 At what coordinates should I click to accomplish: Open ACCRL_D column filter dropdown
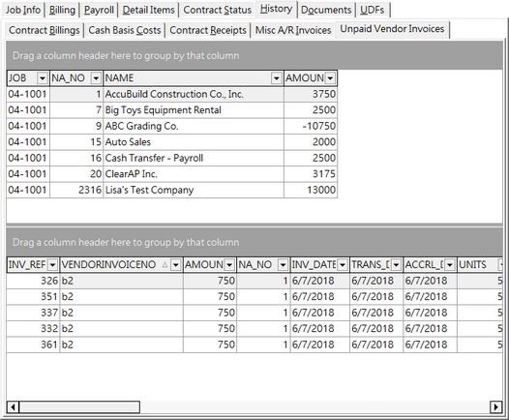pyautogui.click(x=450, y=265)
